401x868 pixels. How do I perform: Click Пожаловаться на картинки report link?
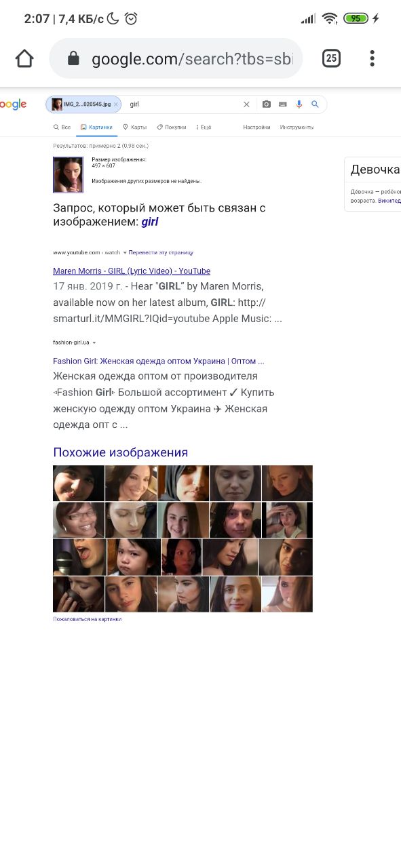coord(88,619)
